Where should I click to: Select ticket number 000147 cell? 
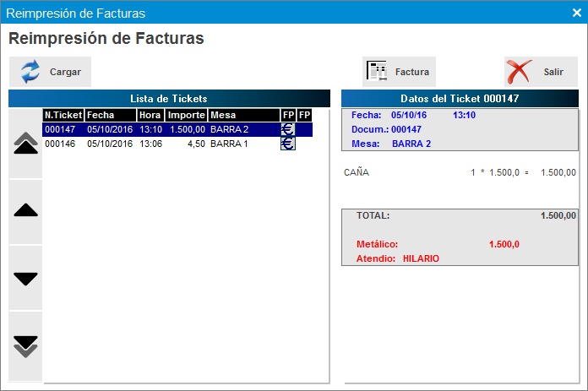pos(60,130)
